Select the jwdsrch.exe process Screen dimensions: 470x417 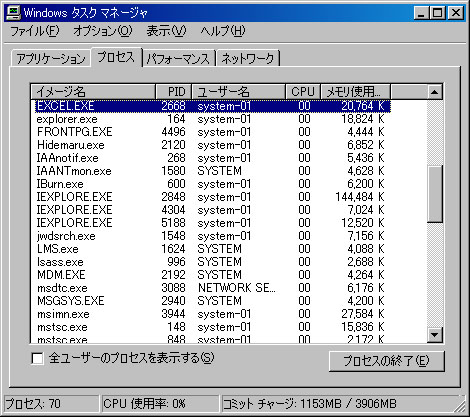pos(213,236)
